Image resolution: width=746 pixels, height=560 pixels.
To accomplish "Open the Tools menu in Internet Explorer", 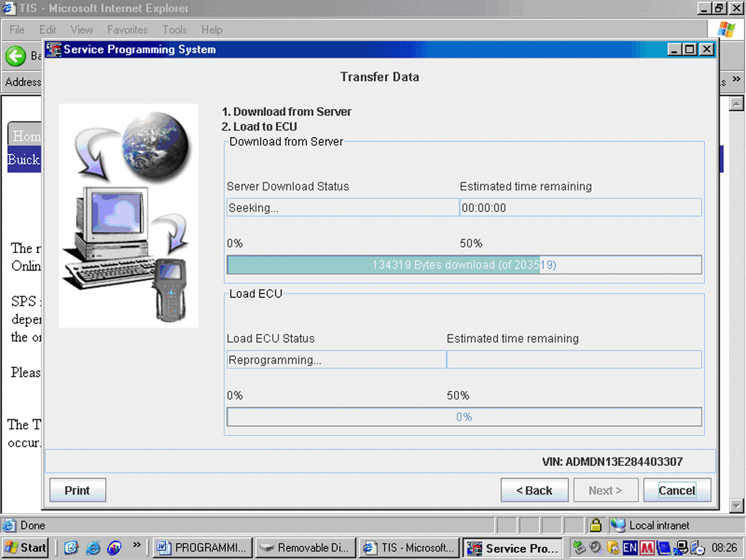I will click(x=175, y=30).
